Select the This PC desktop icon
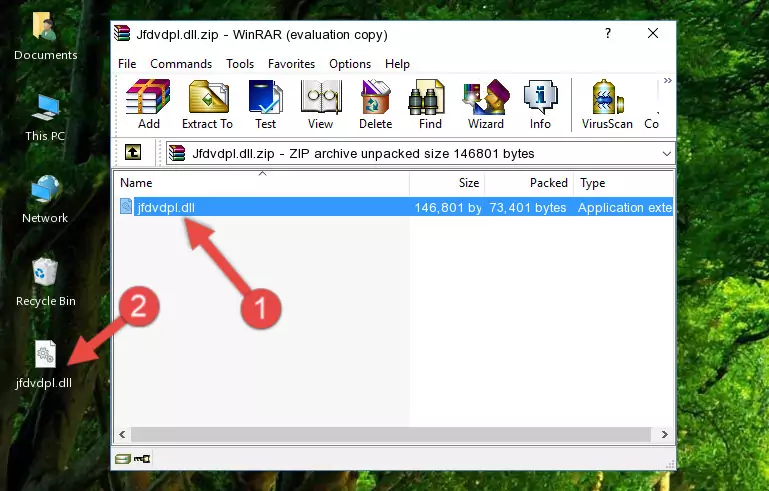 tap(45, 118)
